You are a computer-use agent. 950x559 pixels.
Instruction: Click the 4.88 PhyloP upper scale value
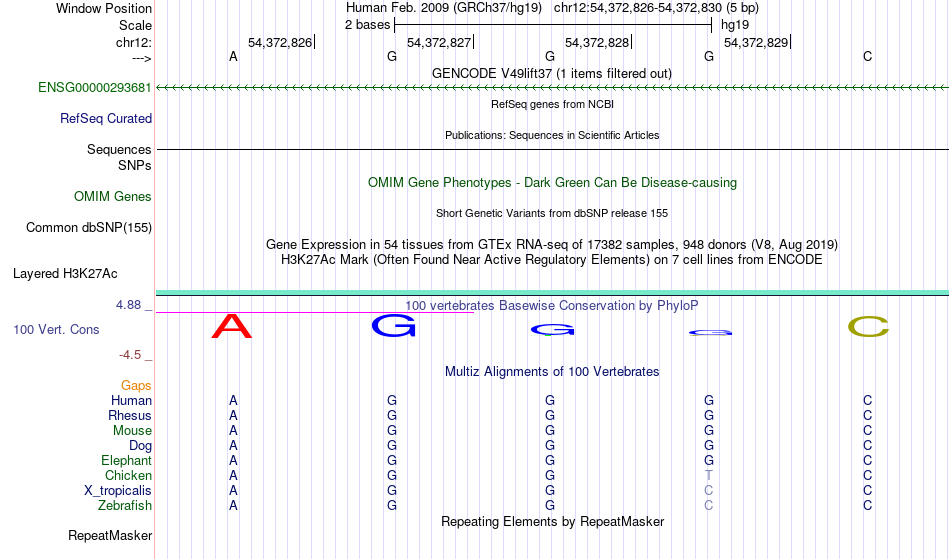click(x=128, y=305)
